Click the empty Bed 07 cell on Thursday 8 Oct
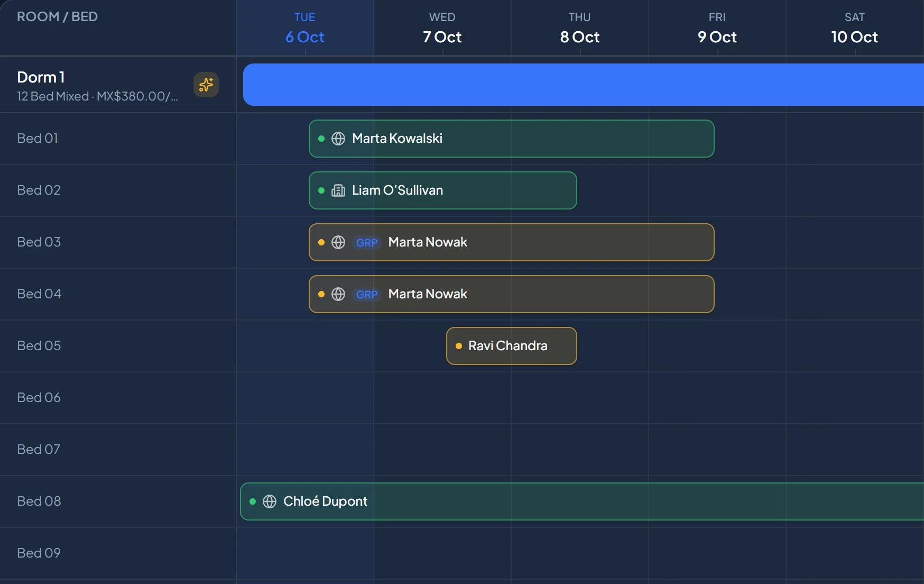924x584 pixels. pyautogui.click(x=580, y=450)
